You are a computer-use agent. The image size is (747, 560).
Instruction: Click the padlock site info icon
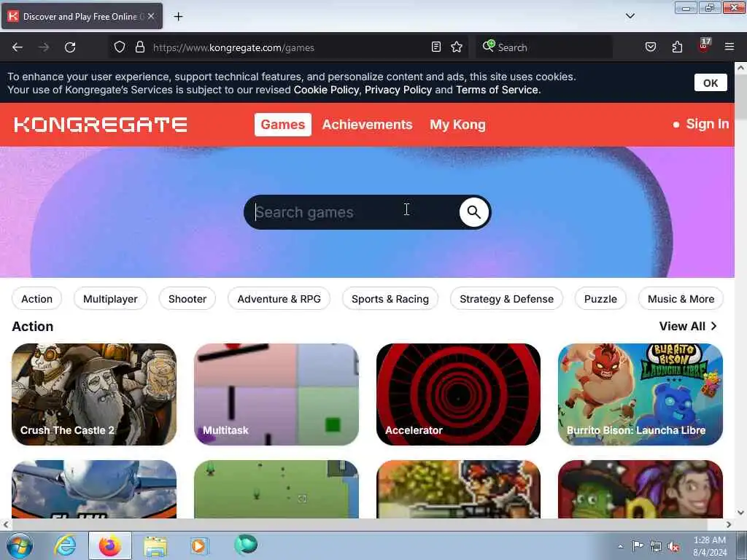(139, 47)
